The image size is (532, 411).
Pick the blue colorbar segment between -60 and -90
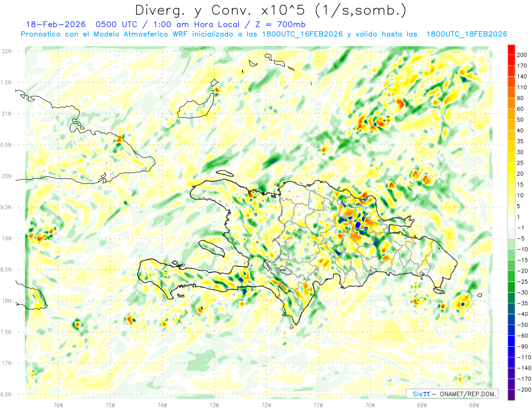[x=512, y=341]
